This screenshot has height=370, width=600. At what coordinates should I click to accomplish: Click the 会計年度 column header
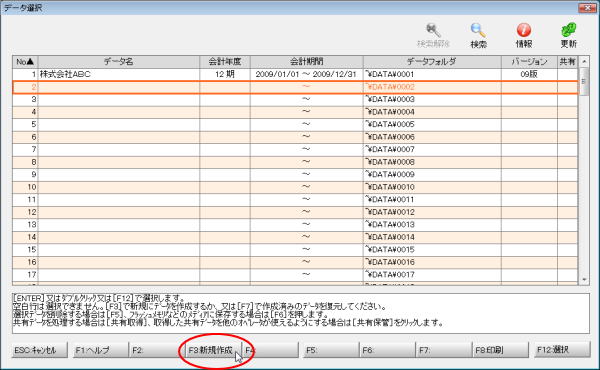pyautogui.click(x=225, y=62)
